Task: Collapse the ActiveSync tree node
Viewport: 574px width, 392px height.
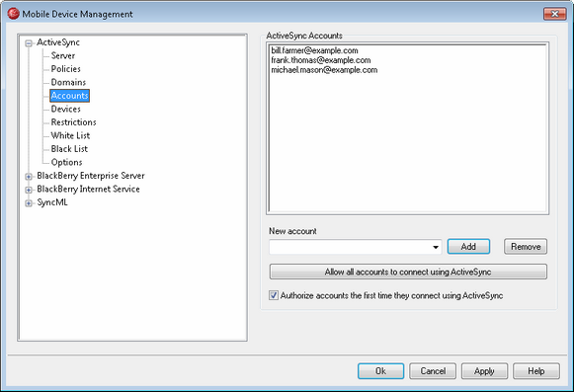Action: pyautogui.click(x=29, y=43)
